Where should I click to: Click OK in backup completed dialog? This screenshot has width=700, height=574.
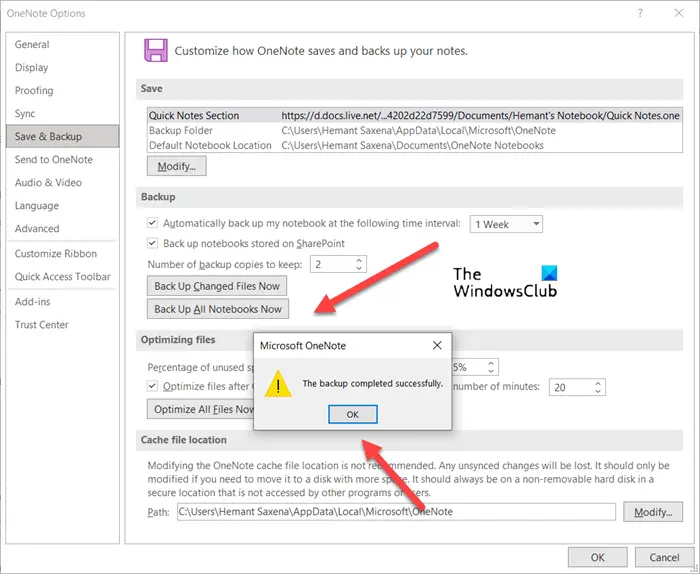point(353,414)
